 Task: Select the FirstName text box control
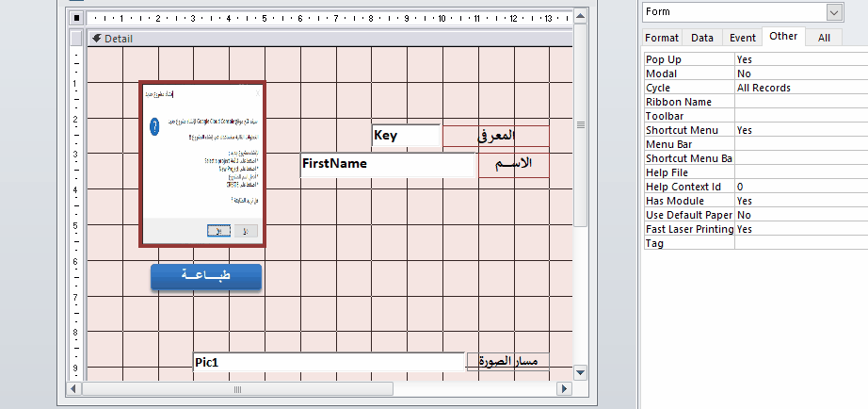387,164
